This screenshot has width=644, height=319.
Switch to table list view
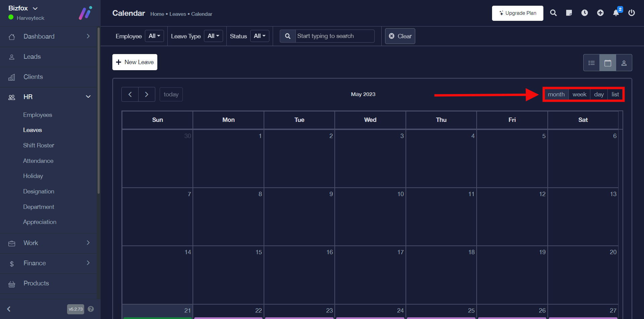click(592, 63)
